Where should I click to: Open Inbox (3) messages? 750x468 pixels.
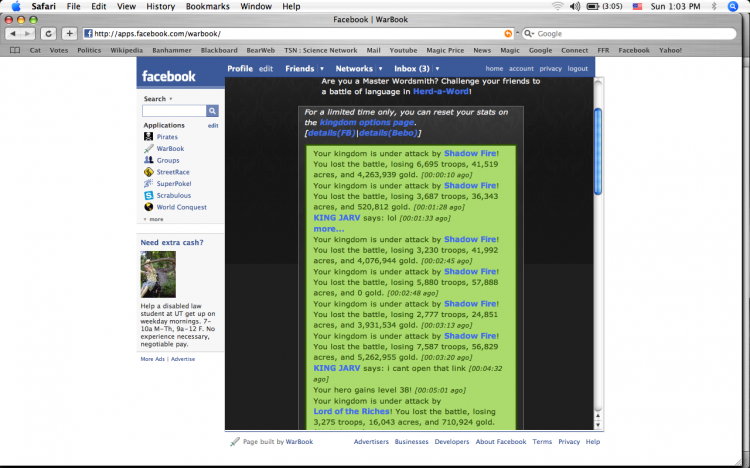tap(411, 69)
